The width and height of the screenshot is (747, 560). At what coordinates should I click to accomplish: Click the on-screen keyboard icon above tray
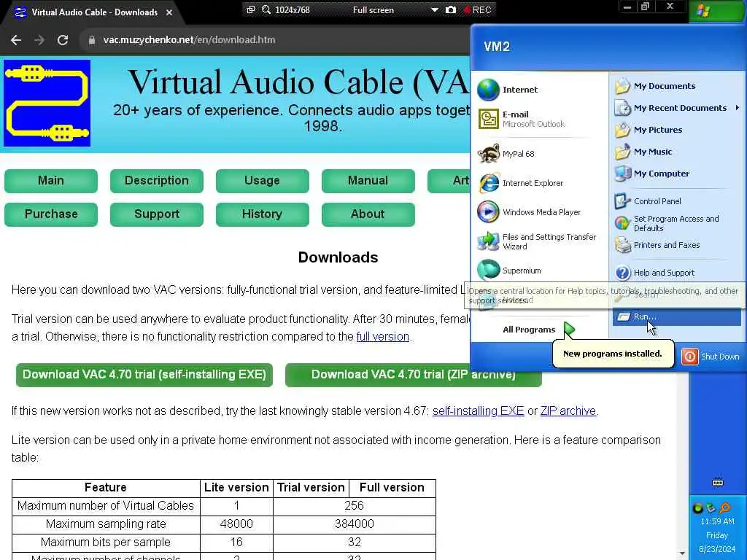point(718,482)
